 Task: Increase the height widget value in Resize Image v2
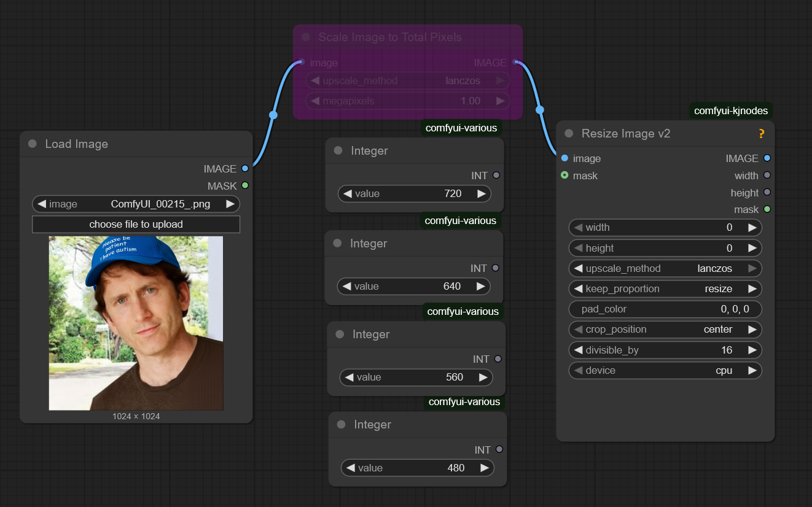(x=752, y=248)
